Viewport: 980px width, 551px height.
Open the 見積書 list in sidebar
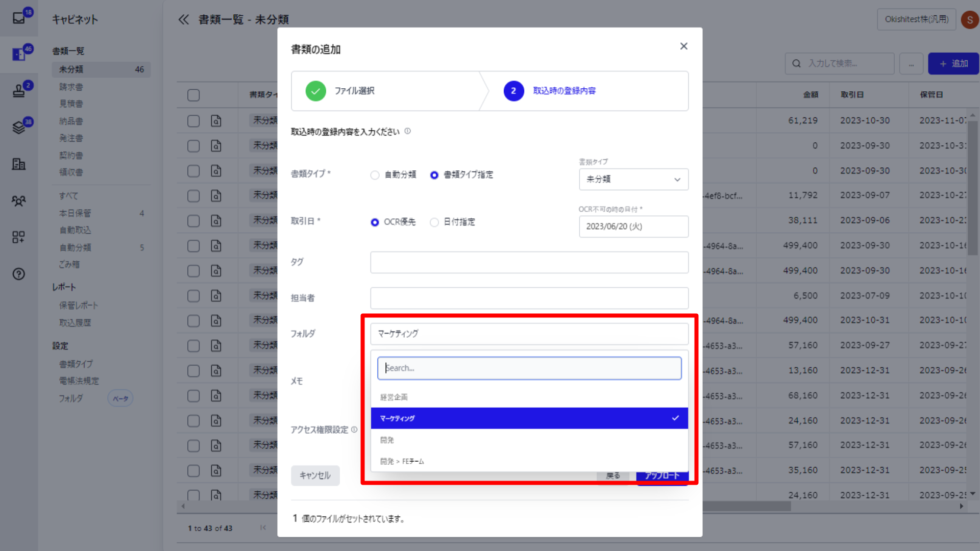71,104
